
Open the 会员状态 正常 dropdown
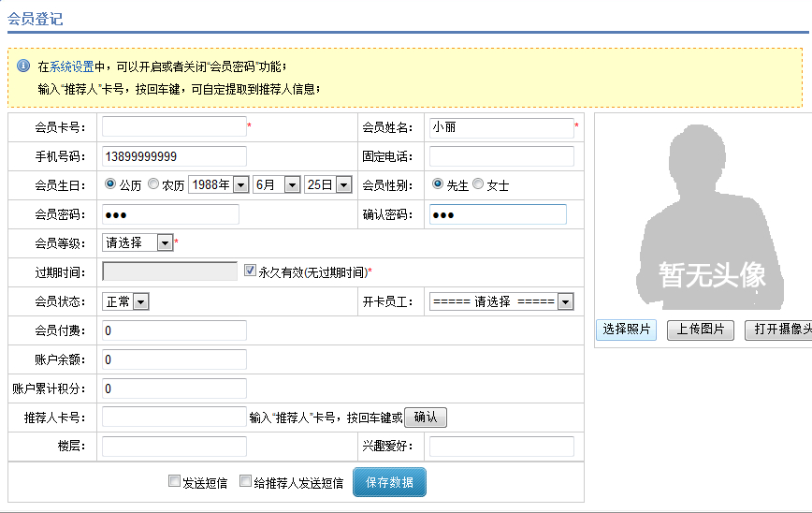(125, 301)
